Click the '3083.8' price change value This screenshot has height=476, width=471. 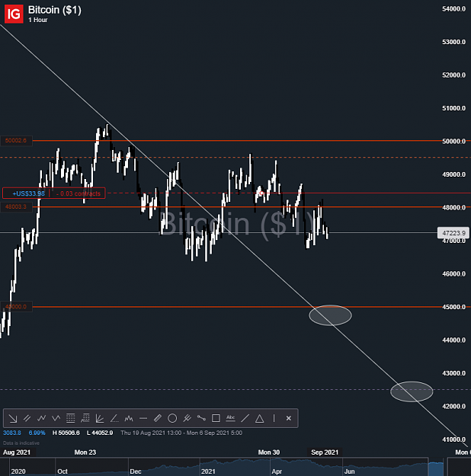point(12,433)
